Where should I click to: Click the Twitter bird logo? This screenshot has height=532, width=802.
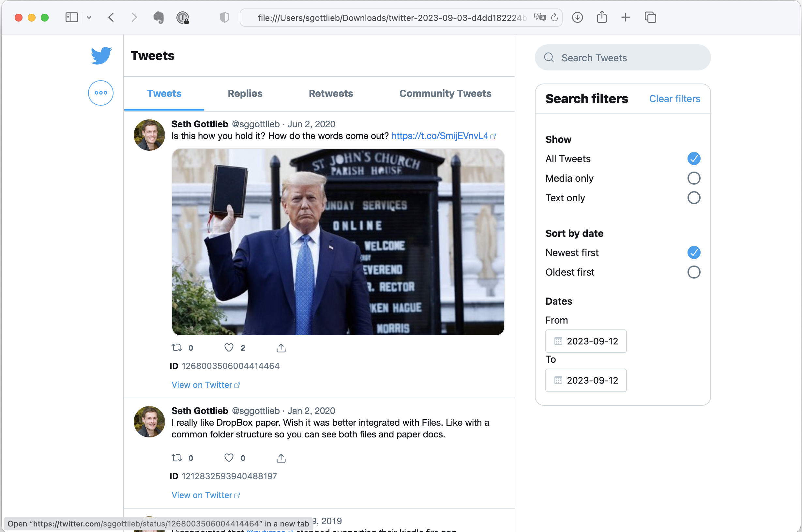pos(101,55)
